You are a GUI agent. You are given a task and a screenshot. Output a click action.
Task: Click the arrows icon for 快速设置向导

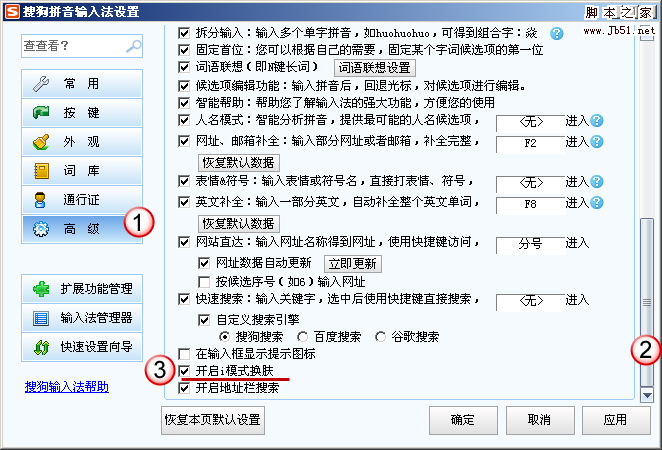[41, 347]
